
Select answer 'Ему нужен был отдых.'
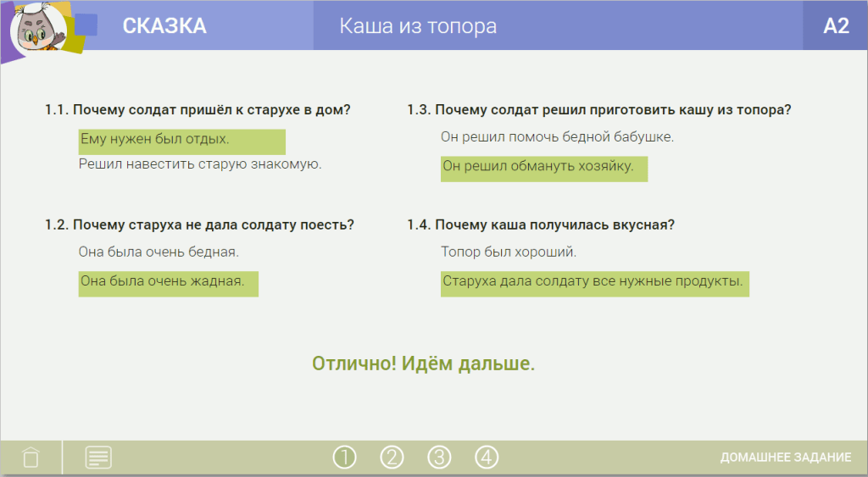tap(154, 139)
